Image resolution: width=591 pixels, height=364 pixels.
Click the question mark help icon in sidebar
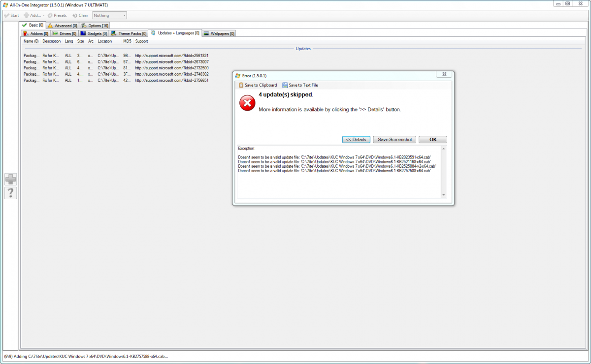[x=10, y=193]
